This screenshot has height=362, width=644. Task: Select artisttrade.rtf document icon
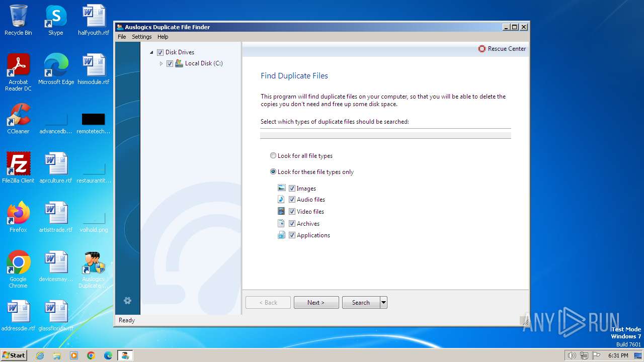click(x=56, y=217)
